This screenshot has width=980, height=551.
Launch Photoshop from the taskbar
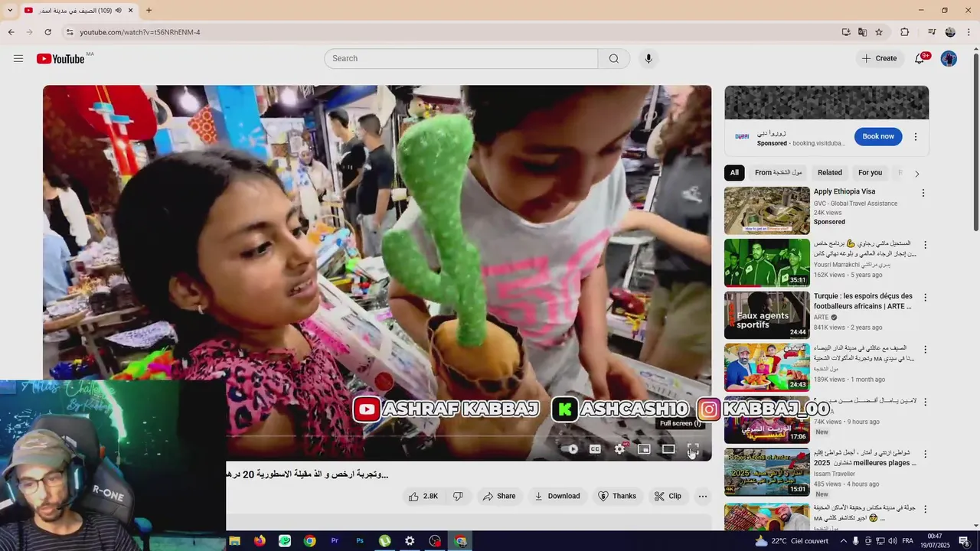tap(360, 541)
